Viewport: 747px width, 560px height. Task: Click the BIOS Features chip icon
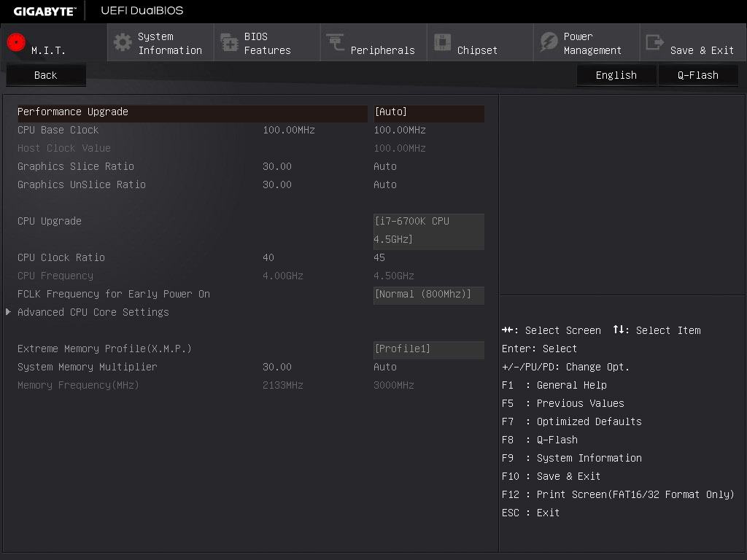229,42
